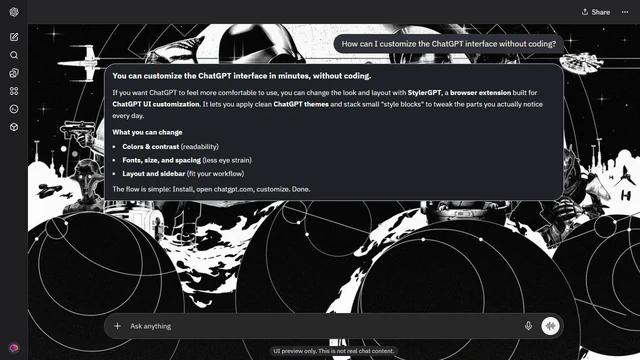Click the bold 'ChatGPT UI customization' phrase
The height and width of the screenshot is (360, 640).
[x=156, y=104]
